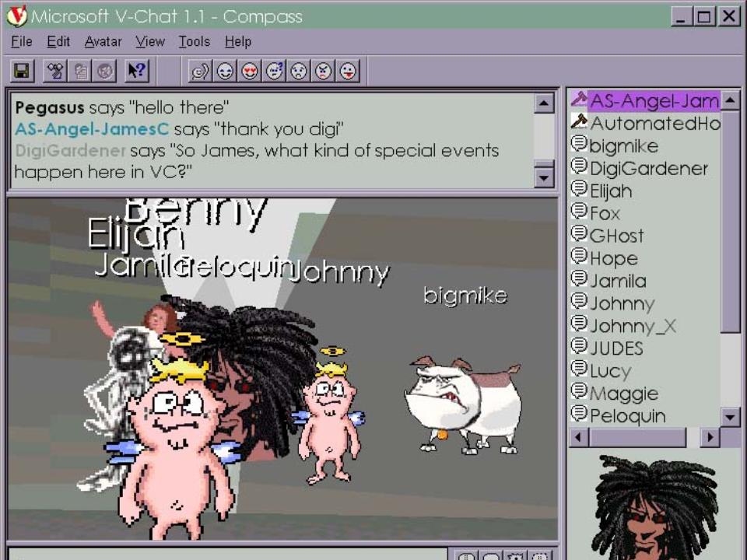Select the sad face gesture icon
Image resolution: width=747 pixels, height=560 pixels.
[x=299, y=72]
